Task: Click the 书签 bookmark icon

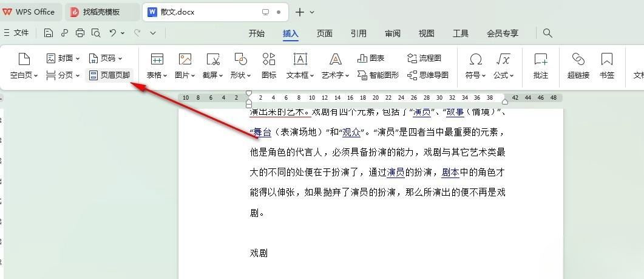Action: pyautogui.click(x=606, y=59)
